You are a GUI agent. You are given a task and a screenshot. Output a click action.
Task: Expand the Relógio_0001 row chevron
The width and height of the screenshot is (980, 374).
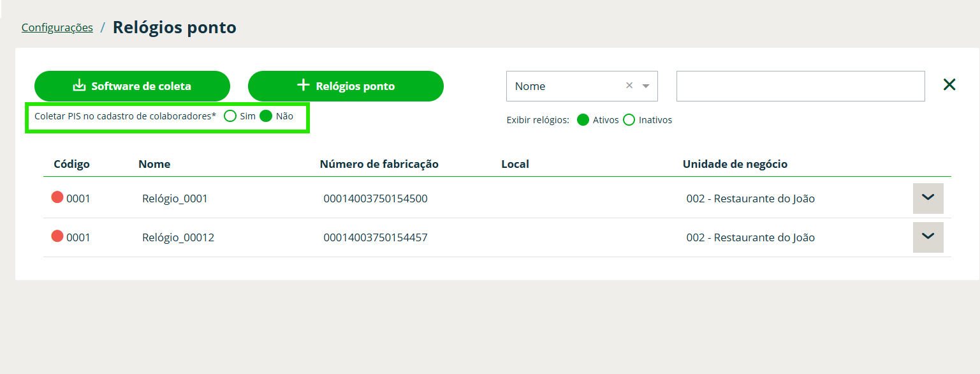[928, 198]
